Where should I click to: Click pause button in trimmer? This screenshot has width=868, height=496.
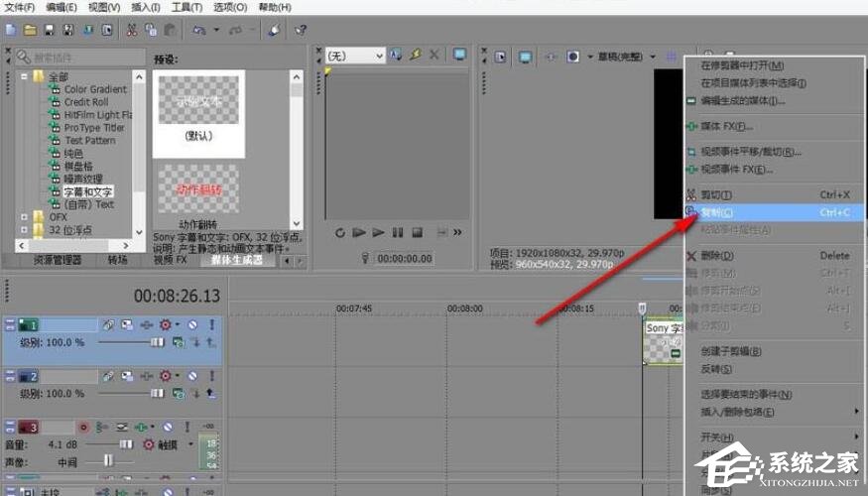click(x=398, y=232)
